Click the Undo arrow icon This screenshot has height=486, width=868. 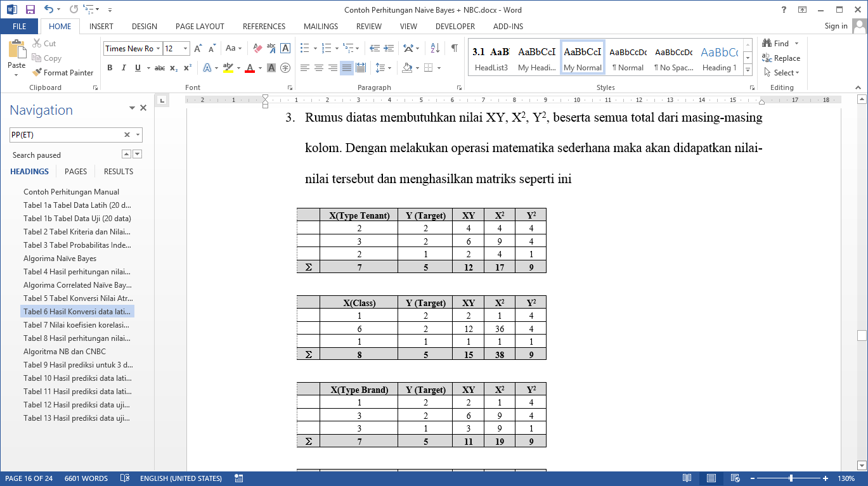pyautogui.click(x=49, y=10)
